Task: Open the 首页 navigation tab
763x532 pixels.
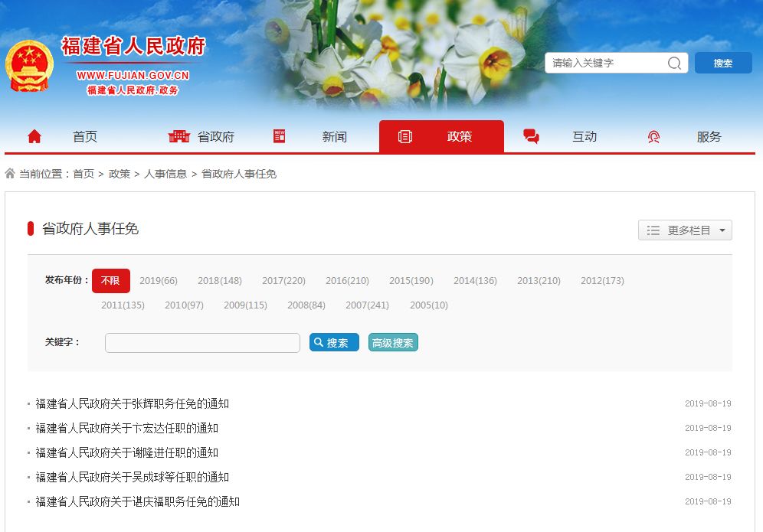Action: click(x=85, y=137)
